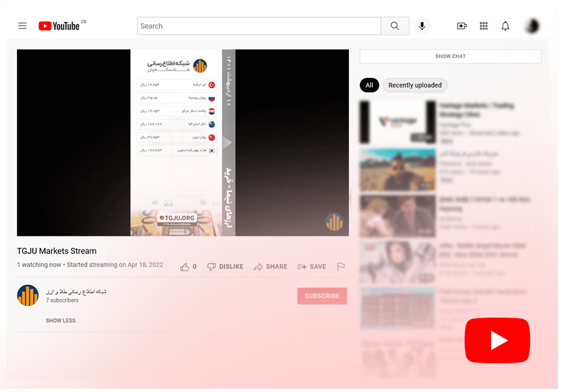This screenshot has width=562, height=392.
Task: Open the hamburger guide menu
Action: [x=23, y=26]
